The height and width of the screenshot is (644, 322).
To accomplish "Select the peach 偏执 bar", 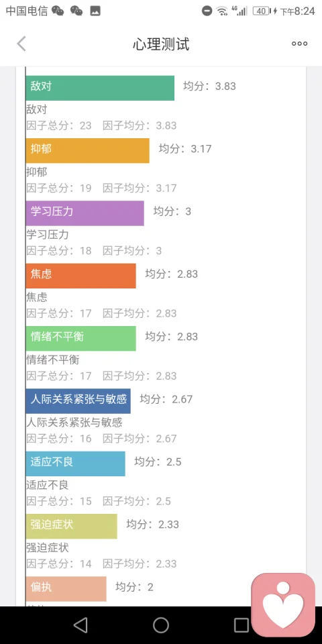I will pyautogui.click(x=66, y=588).
